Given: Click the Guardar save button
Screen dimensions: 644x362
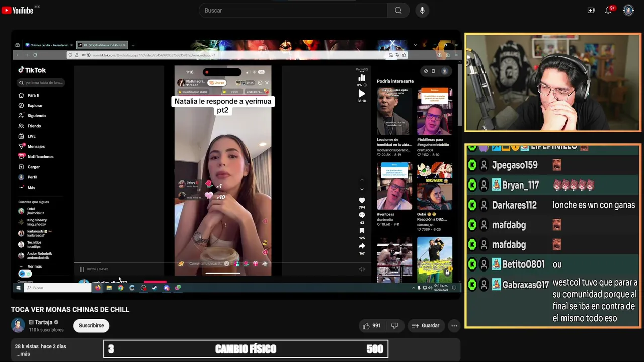Looking at the screenshot, I should tap(426, 326).
